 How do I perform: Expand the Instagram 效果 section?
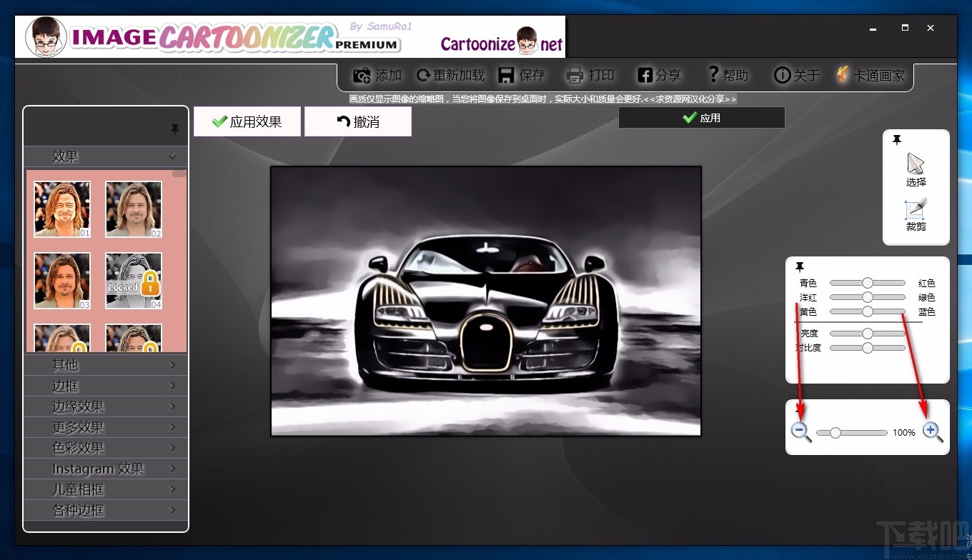tap(106, 469)
